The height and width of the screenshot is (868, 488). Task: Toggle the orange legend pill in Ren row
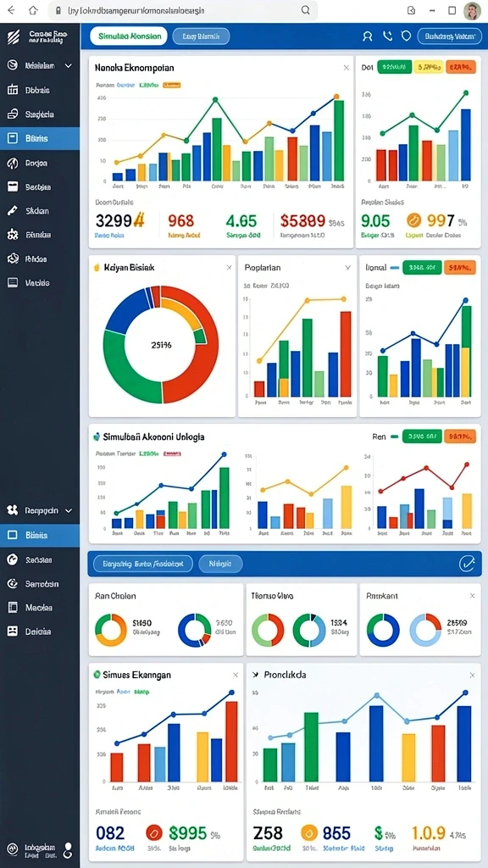pyautogui.click(x=460, y=437)
